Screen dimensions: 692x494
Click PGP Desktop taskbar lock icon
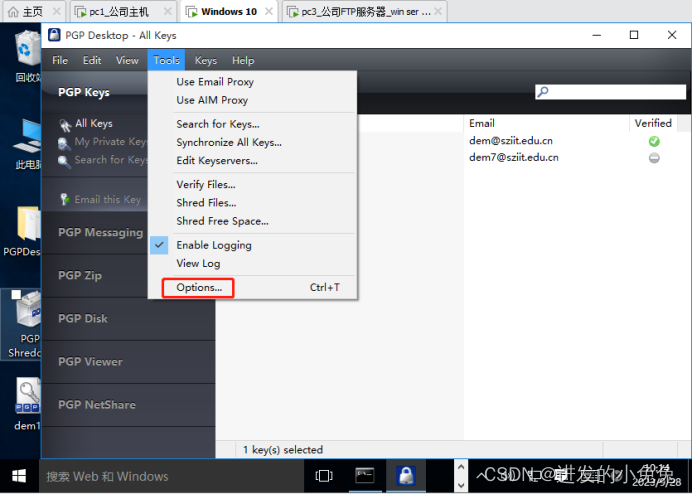point(406,476)
